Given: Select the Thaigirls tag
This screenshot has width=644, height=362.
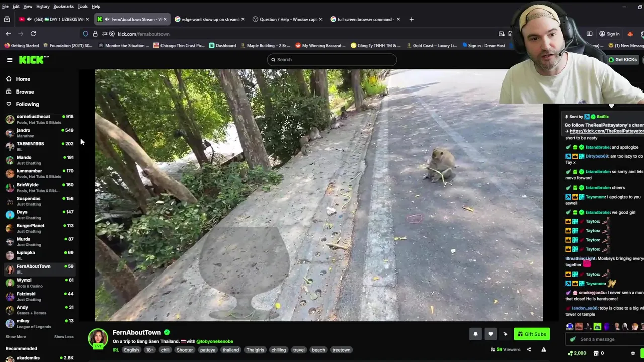Looking at the screenshot, I should point(255,350).
